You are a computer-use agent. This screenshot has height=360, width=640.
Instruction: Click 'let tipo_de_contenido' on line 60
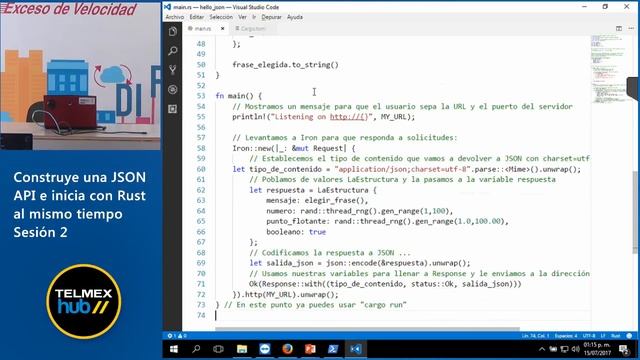point(277,169)
